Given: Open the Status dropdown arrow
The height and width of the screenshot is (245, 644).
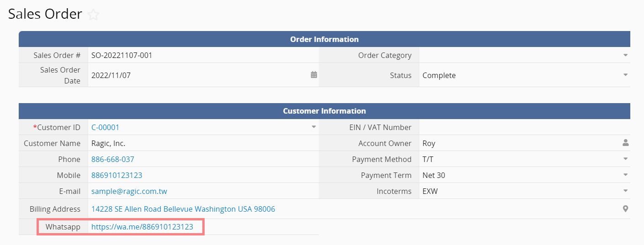Looking at the screenshot, I should pyautogui.click(x=625, y=75).
